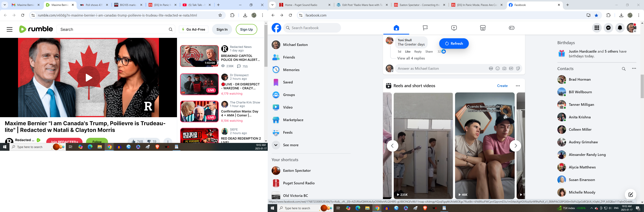Click the Refresh button
This screenshot has width=644, height=212.
click(x=454, y=44)
